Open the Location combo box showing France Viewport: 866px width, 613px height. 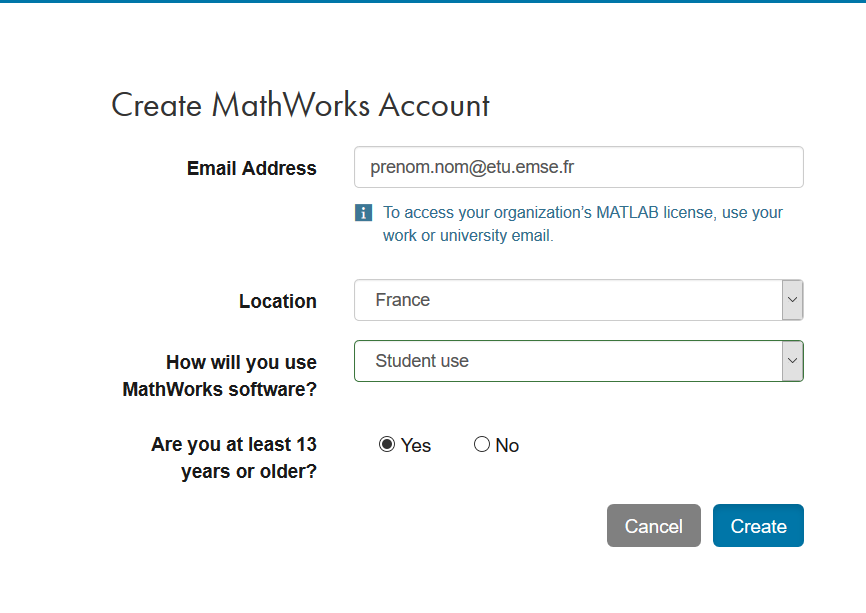point(567,300)
